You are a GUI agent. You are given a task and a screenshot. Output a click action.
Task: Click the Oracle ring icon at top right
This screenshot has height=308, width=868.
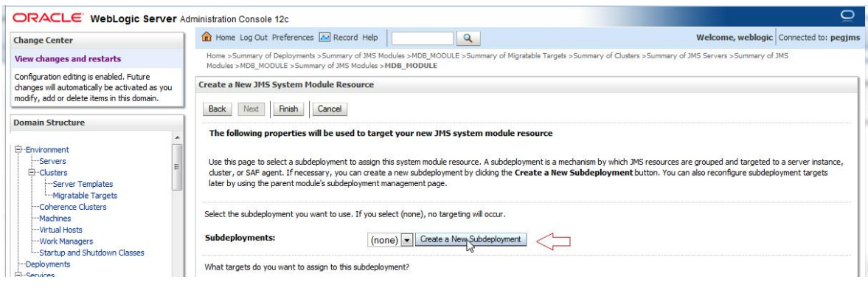click(x=847, y=16)
